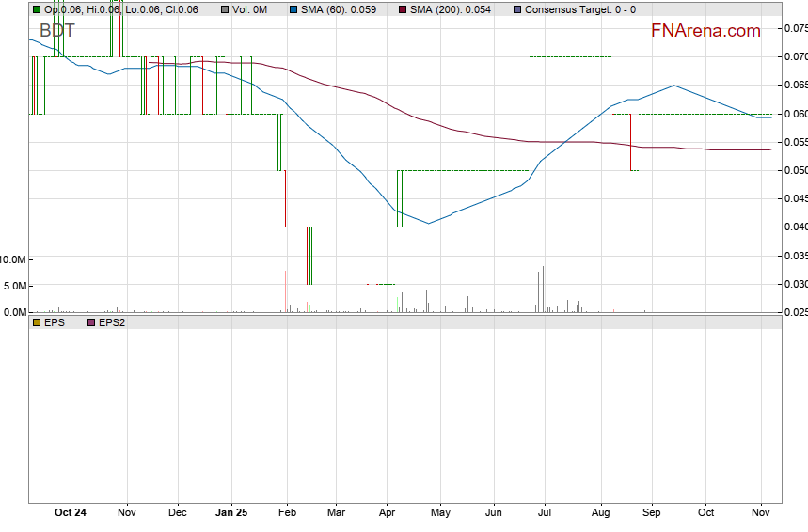808x532 pixels.
Task: Click the 'Jan 25' date axis label
Action: click(231, 513)
